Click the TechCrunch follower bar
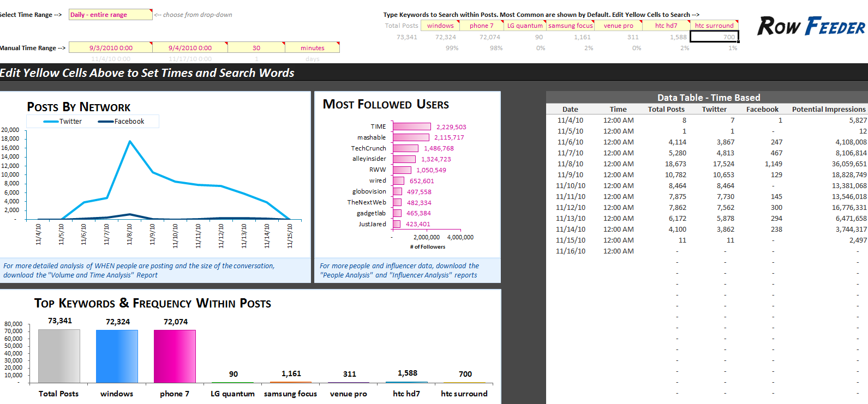This screenshot has width=868, height=404. [x=405, y=148]
